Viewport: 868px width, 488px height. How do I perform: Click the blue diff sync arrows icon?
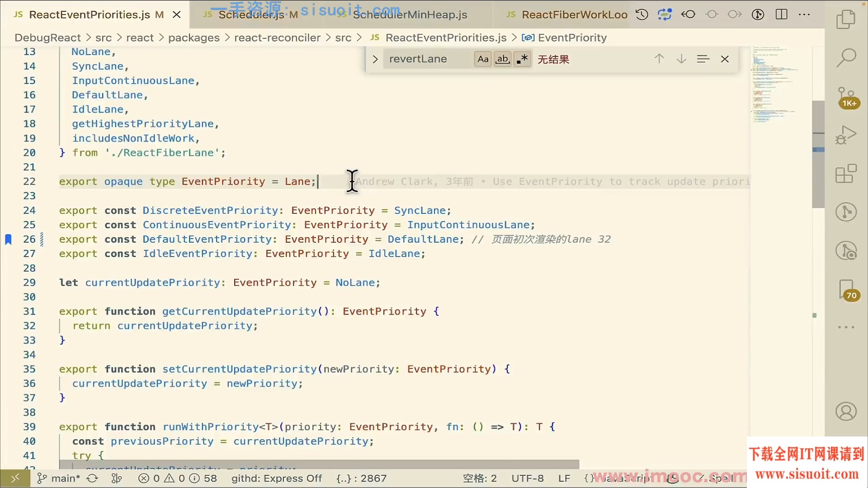(665, 14)
